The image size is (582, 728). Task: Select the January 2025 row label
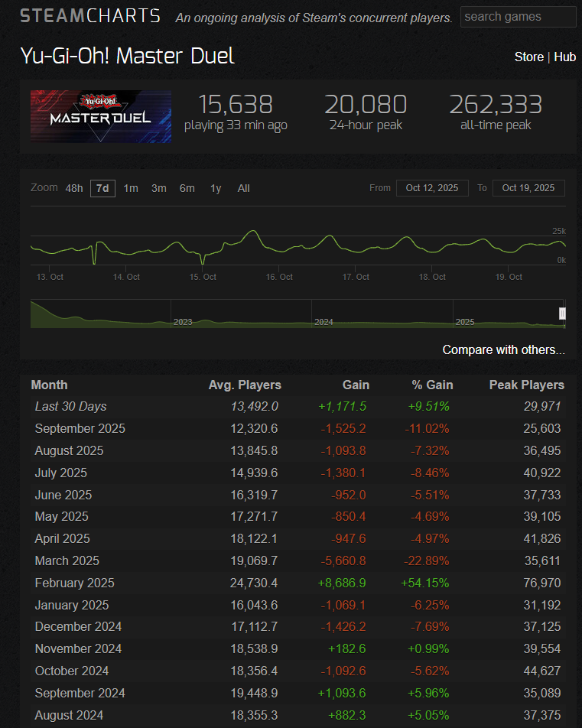click(72, 605)
